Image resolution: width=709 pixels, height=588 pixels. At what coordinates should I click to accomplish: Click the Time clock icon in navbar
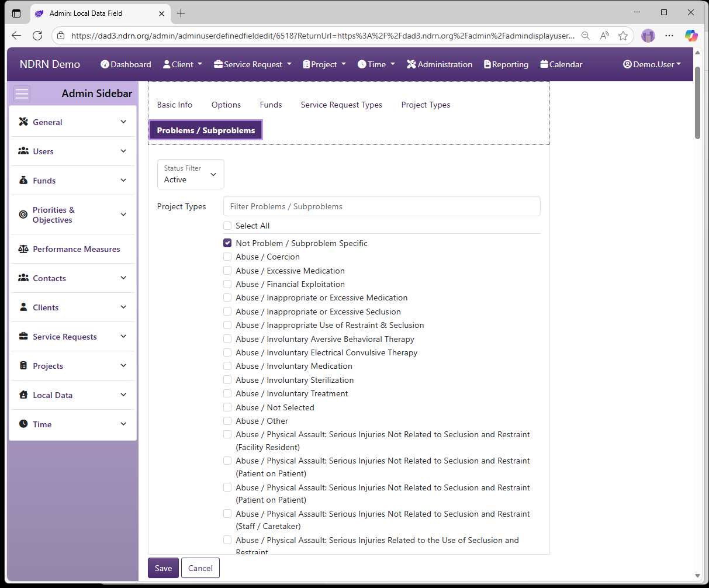pos(362,64)
